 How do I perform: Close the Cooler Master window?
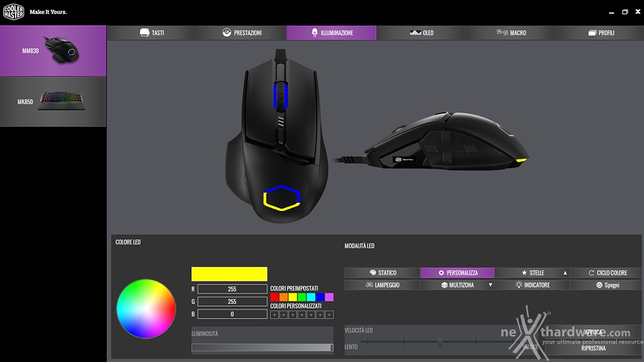click(x=638, y=12)
